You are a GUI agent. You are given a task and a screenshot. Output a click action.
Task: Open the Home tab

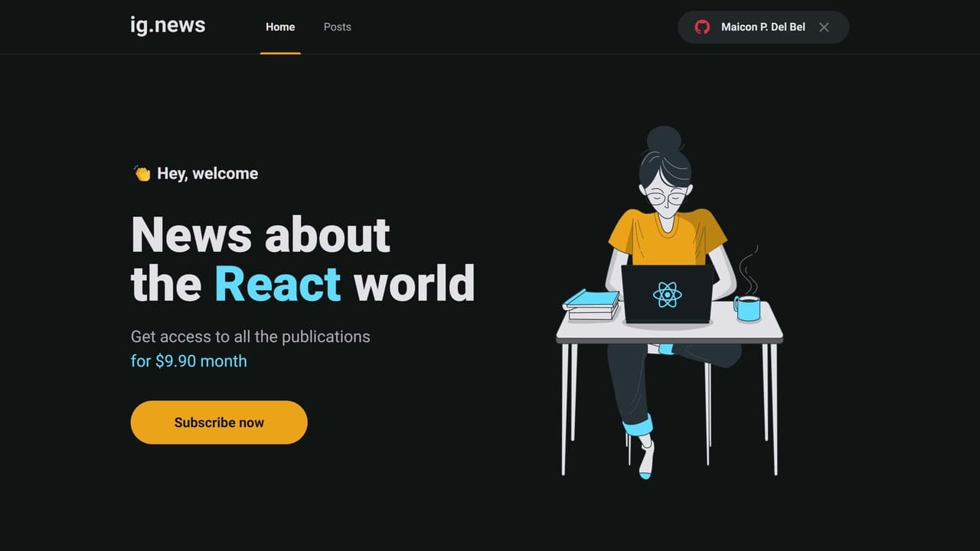(280, 27)
